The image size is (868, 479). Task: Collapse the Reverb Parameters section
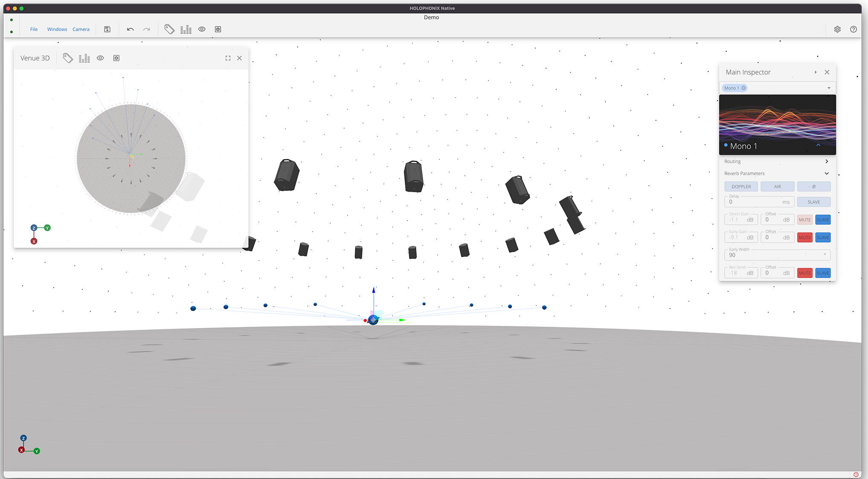click(826, 173)
